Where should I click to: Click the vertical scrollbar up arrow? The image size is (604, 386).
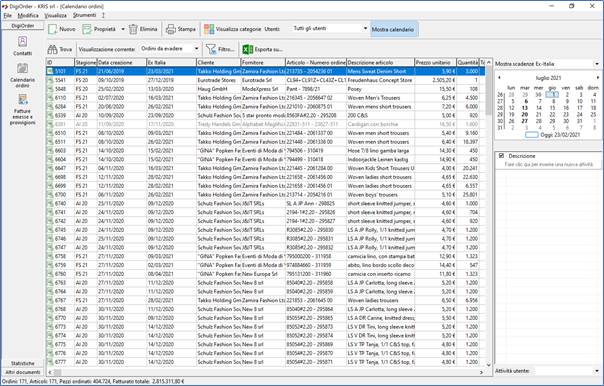click(x=488, y=62)
